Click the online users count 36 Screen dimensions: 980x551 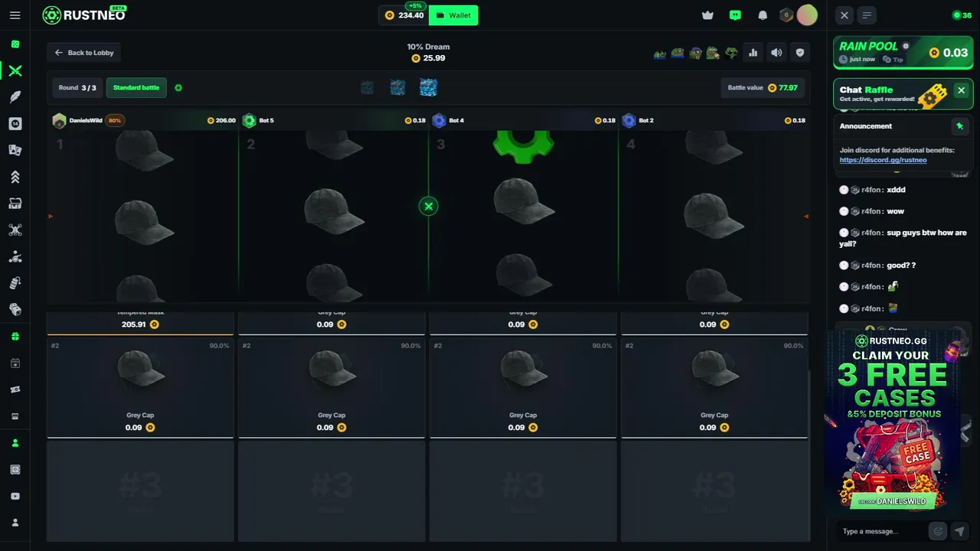(962, 15)
